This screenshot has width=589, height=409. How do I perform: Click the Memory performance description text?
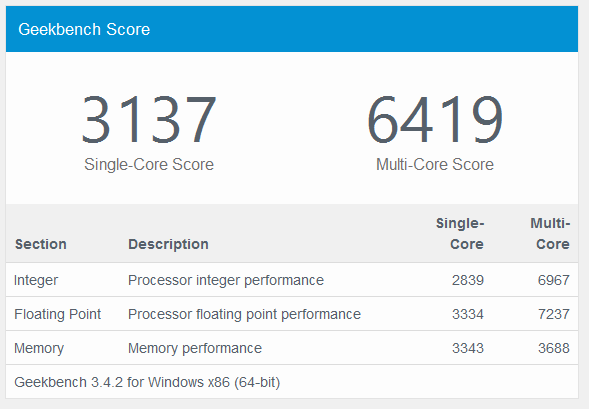pyautogui.click(x=195, y=348)
